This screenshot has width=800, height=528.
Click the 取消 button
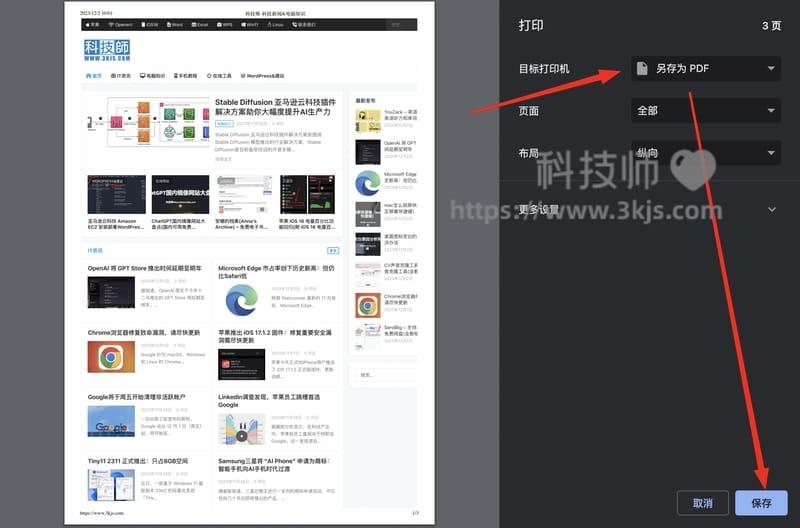tap(702, 503)
